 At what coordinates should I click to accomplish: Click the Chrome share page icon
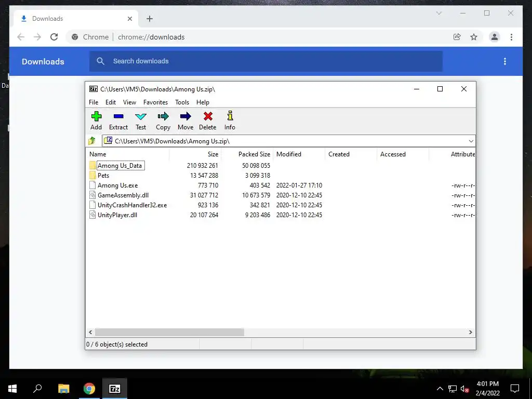pos(457,37)
